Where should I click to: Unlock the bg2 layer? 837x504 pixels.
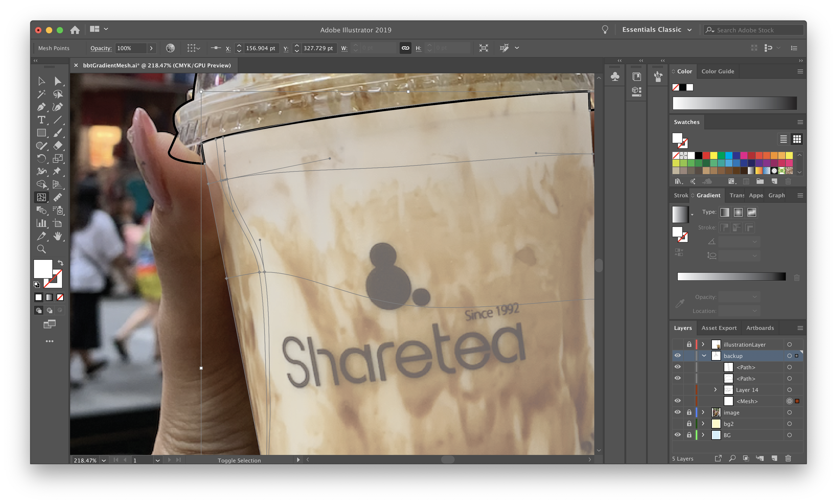coord(689,423)
